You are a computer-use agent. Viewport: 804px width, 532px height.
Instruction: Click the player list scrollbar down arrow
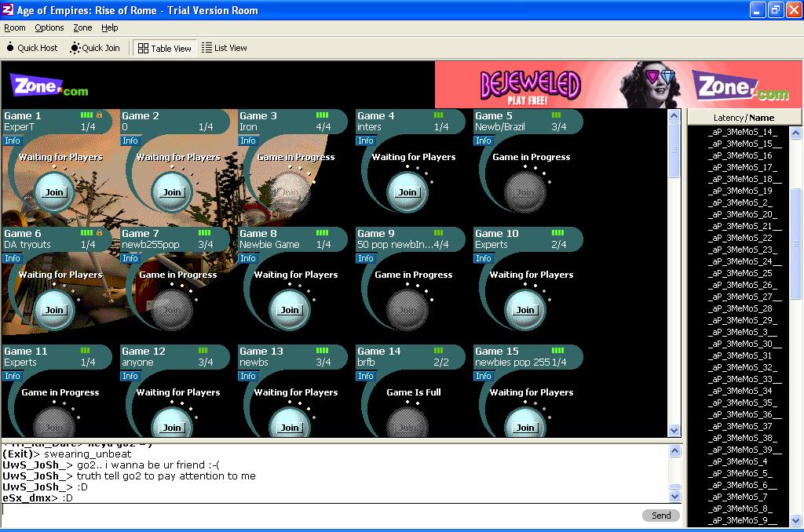[x=796, y=521]
